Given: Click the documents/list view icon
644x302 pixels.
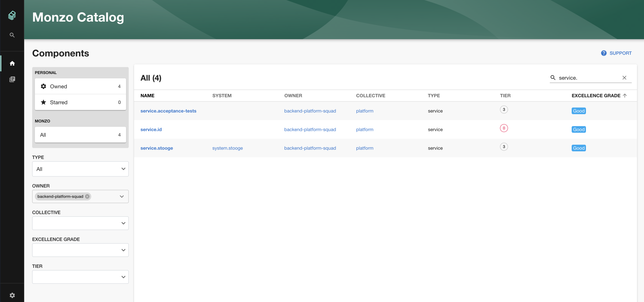Looking at the screenshot, I should (x=12, y=79).
